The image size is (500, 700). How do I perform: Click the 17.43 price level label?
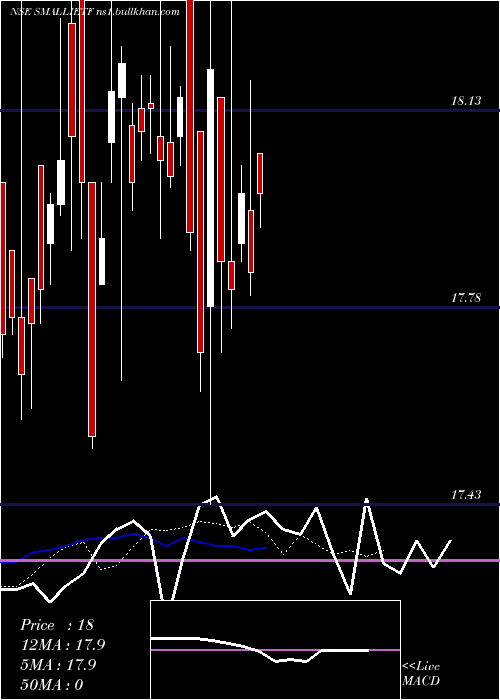pyautogui.click(x=466, y=495)
